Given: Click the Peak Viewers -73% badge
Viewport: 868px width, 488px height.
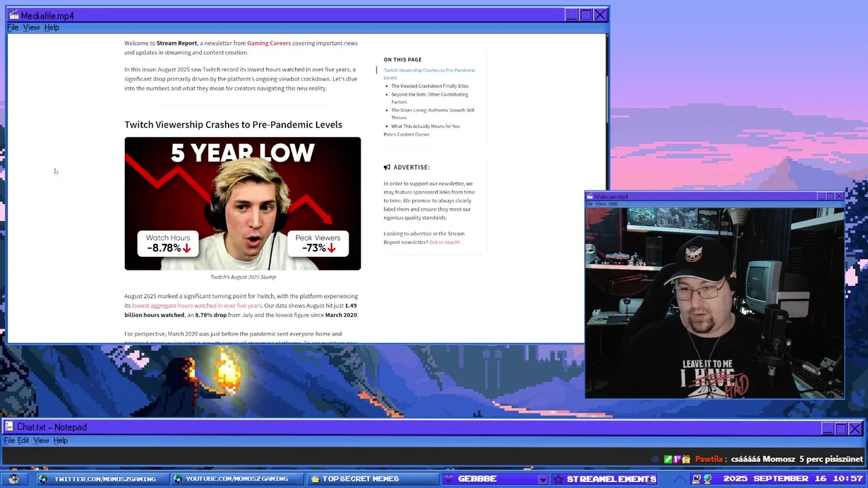Looking at the screenshot, I should tap(317, 243).
